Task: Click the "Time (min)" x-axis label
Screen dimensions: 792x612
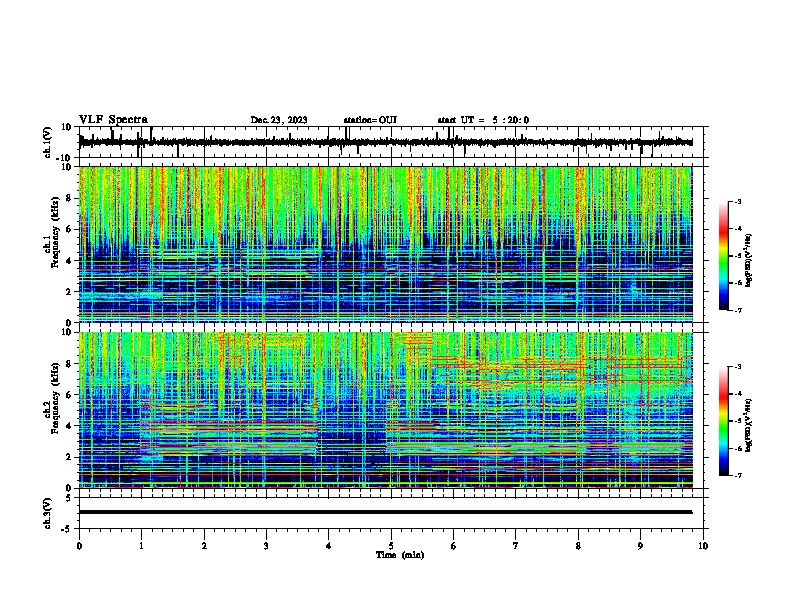Action: [x=400, y=555]
